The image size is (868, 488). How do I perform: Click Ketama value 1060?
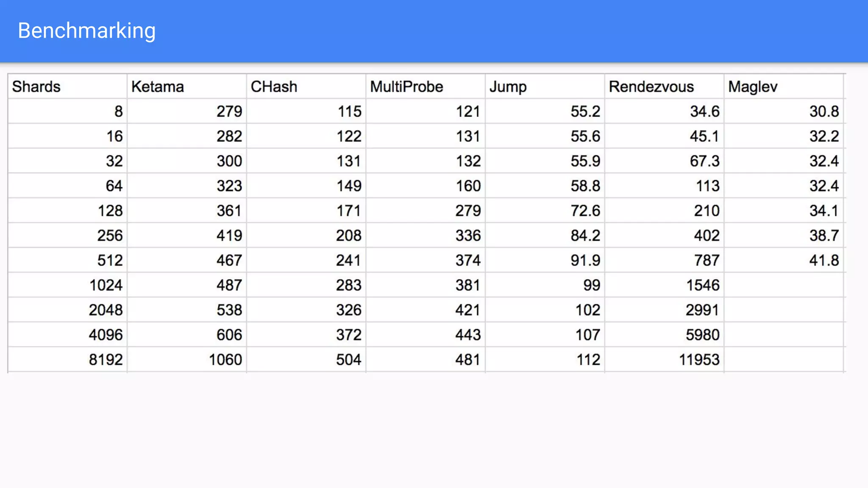(x=187, y=360)
